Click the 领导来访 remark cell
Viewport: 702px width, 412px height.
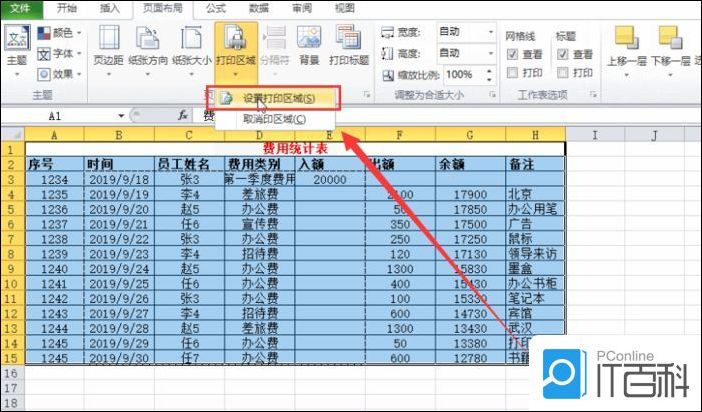[x=535, y=254]
